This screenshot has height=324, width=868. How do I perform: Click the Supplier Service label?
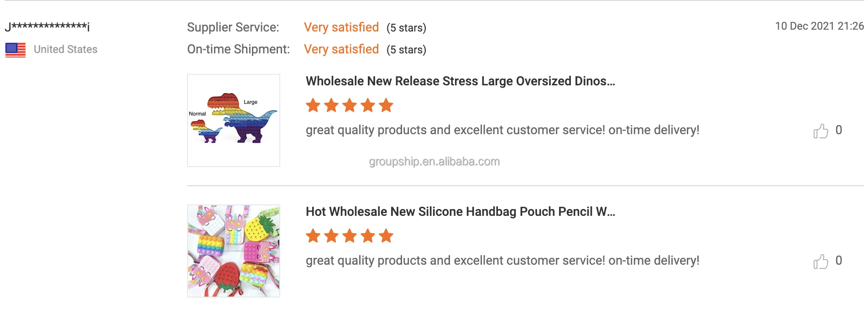(x=233, y=27)
